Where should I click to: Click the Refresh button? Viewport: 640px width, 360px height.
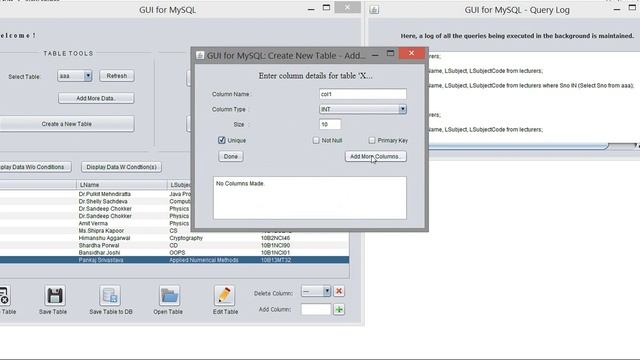(117, 76)
